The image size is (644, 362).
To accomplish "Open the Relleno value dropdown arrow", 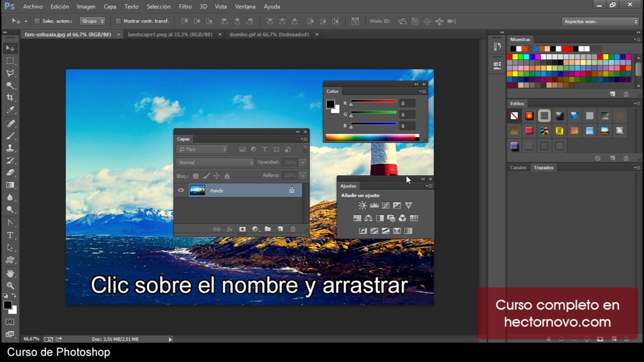I will [302, 175].
